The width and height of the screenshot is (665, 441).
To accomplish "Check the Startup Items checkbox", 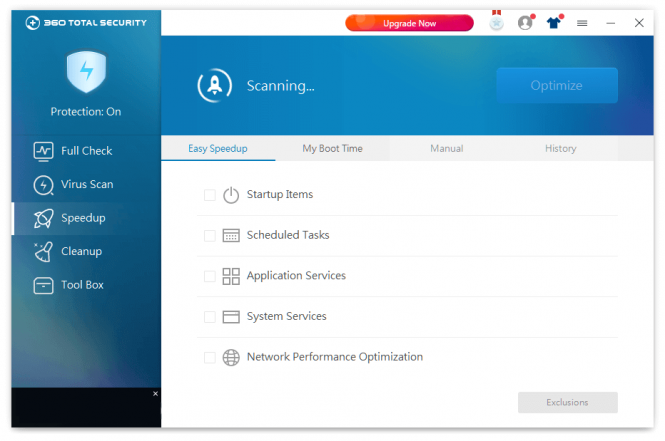I will click(210, 195).
